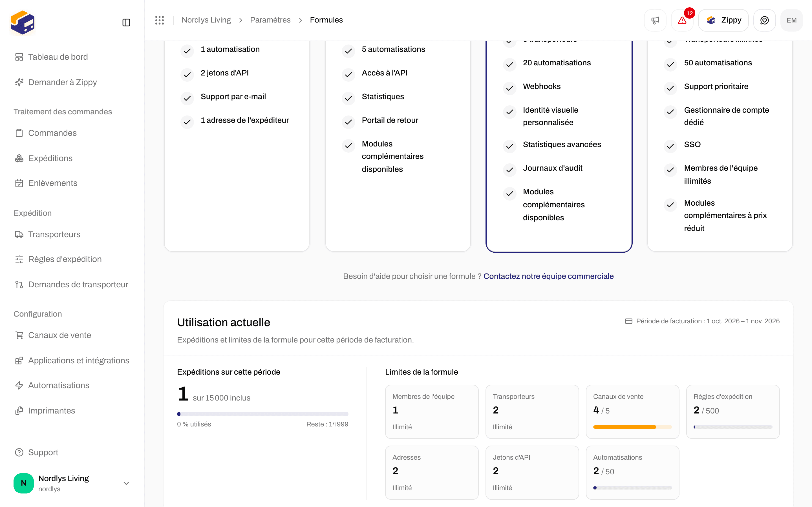Click the expéditions usage progress bar
This screenshot has height=507, width=812.
coord(263,414)
